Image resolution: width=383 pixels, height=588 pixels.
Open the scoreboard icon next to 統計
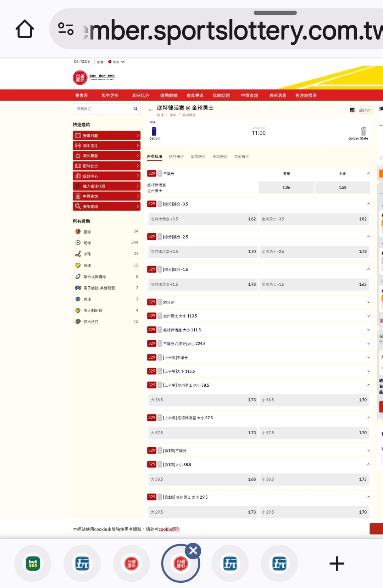tap(352, 110)
